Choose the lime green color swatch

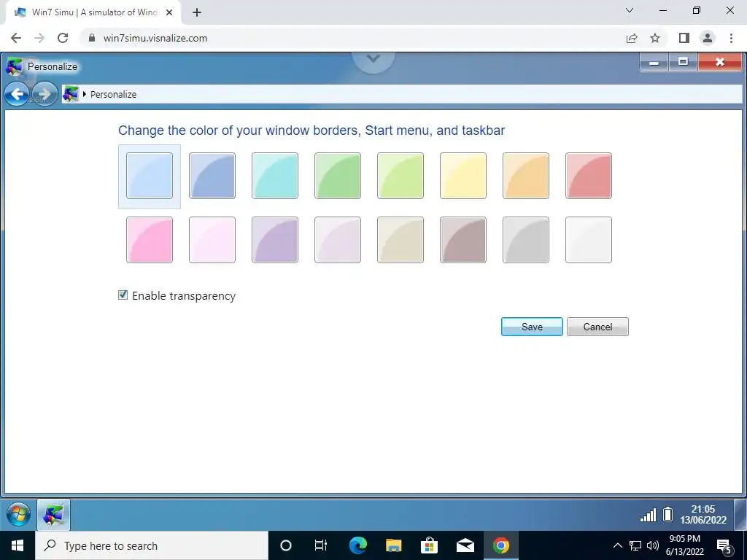click(x=400, y=176)
